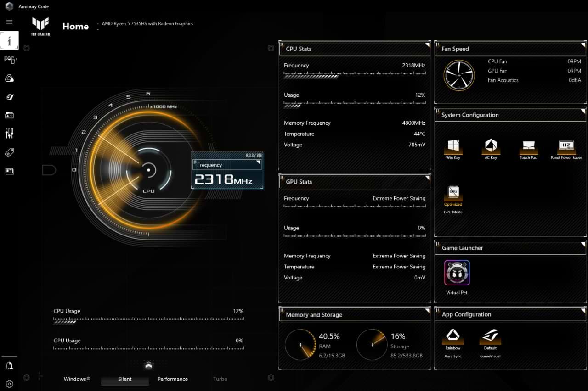
Task: Click RAM 6.2/15.3GB text
Action: (x=332, y=356)
